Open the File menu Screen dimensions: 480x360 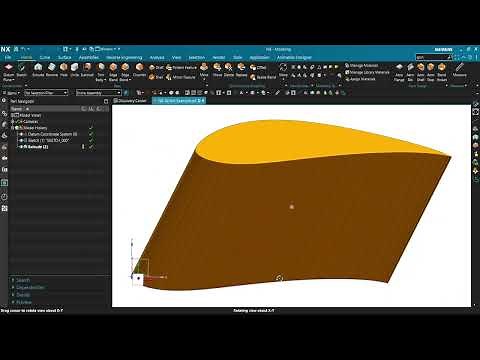7,57
